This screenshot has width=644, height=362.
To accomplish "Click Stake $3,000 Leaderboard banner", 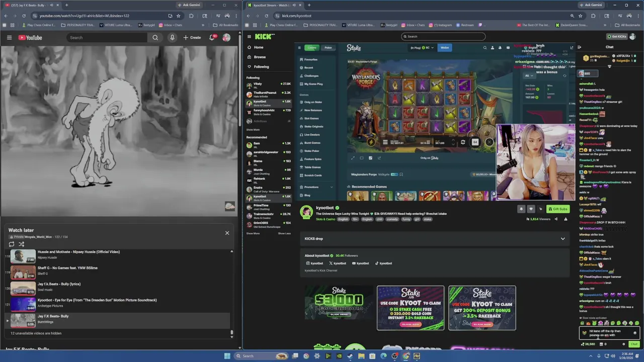I will 339,303.
